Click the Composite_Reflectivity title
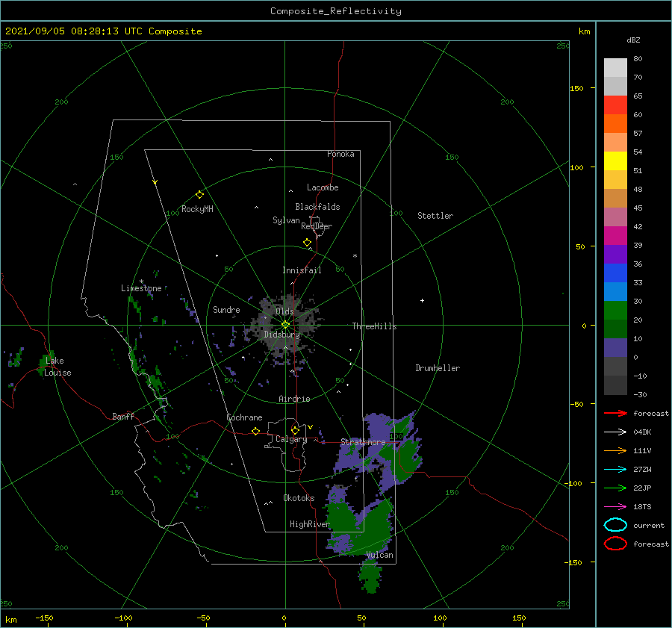Screen dimensions: 672x628 [336, 11]
